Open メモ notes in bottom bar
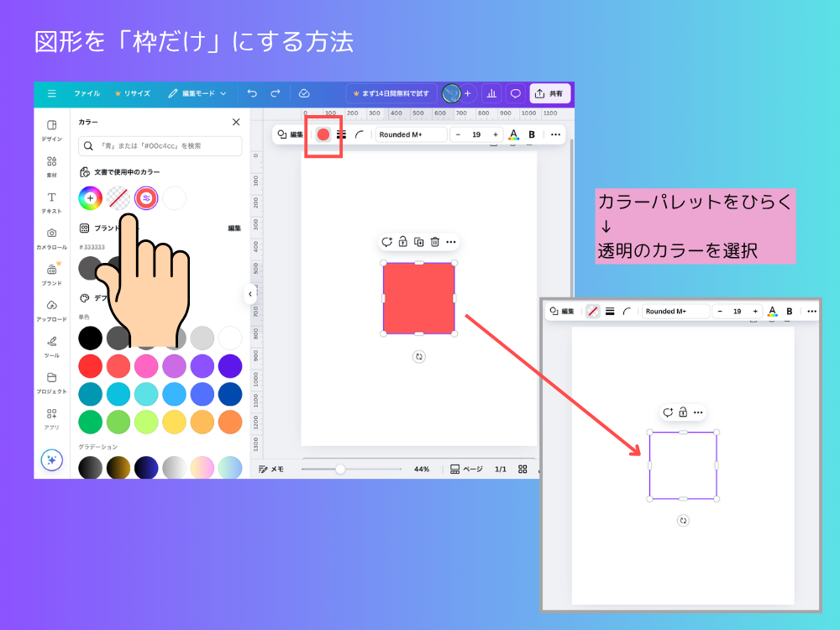The height and width of the screenshot is (630, 840). pos(271,470)
